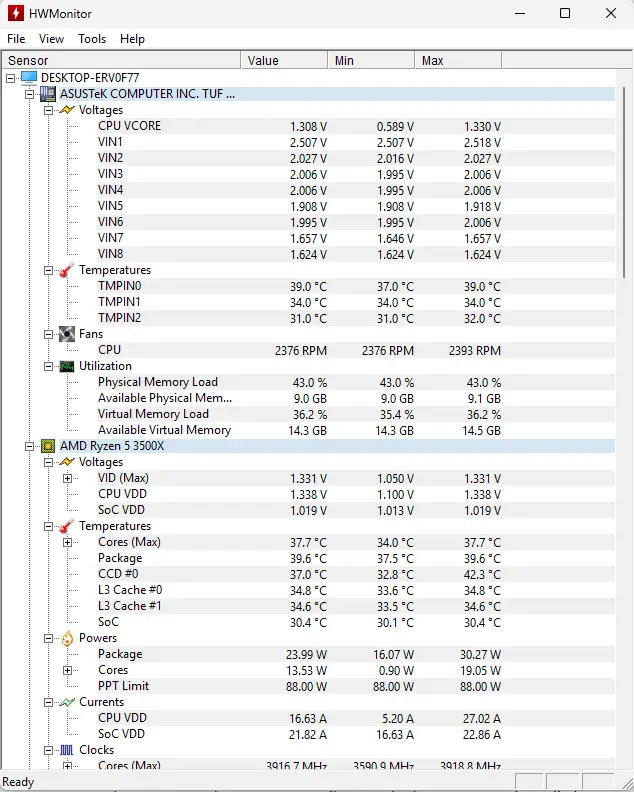The width and height of the screenshot is (634, 792).
Task: Click the motherboard Temperatures thermometer icon
Action: (67, 270)
